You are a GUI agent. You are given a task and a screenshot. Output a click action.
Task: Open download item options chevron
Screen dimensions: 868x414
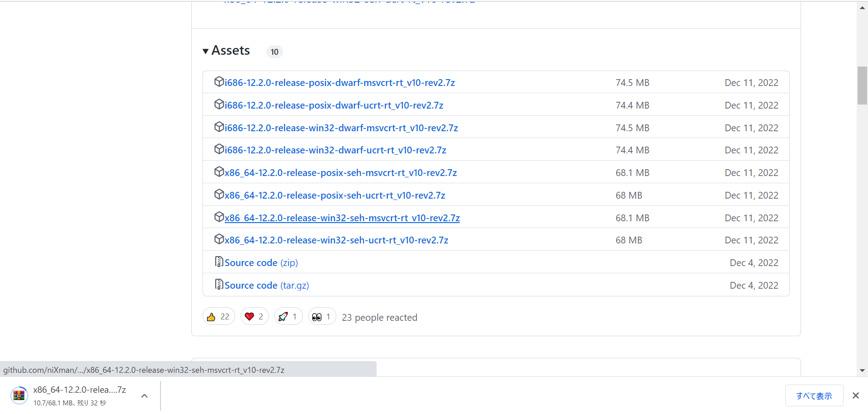click(x=145, y=396)
